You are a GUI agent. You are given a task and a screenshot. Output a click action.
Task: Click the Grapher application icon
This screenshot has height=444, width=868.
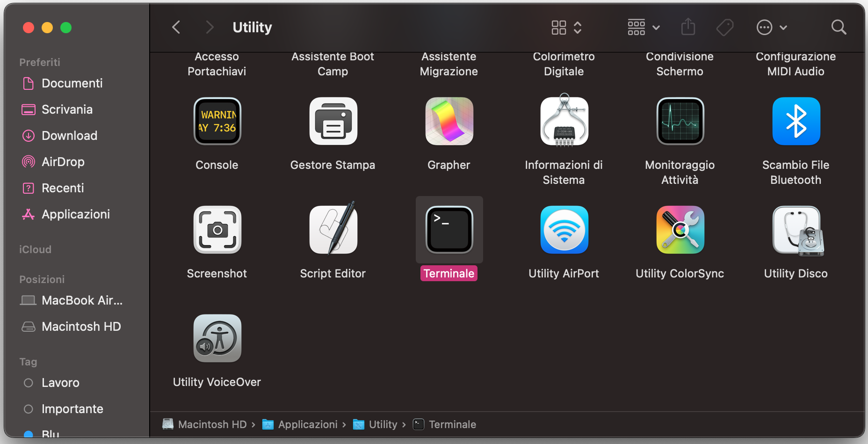coord(449,121)
